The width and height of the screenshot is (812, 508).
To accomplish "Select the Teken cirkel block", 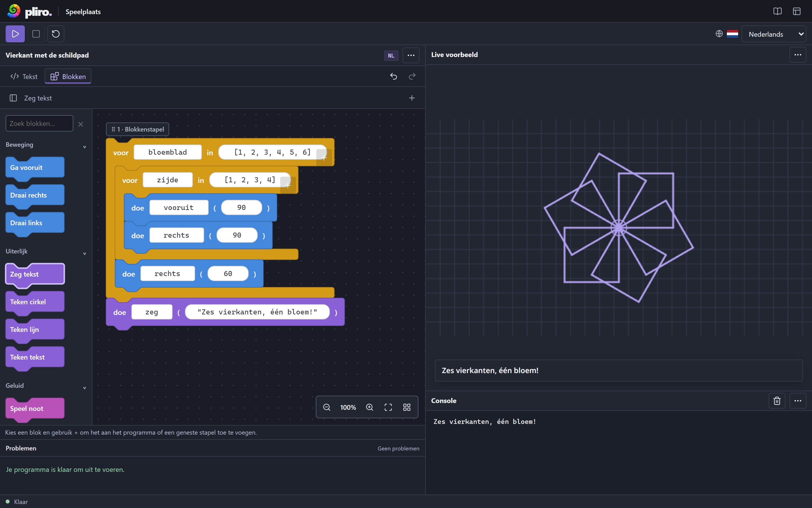I will (35, 302).
